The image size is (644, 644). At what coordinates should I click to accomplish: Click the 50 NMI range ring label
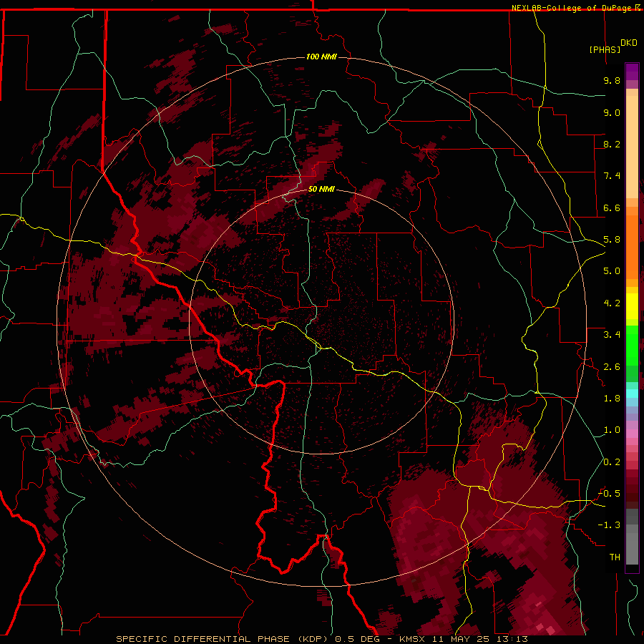coord(321,190)
